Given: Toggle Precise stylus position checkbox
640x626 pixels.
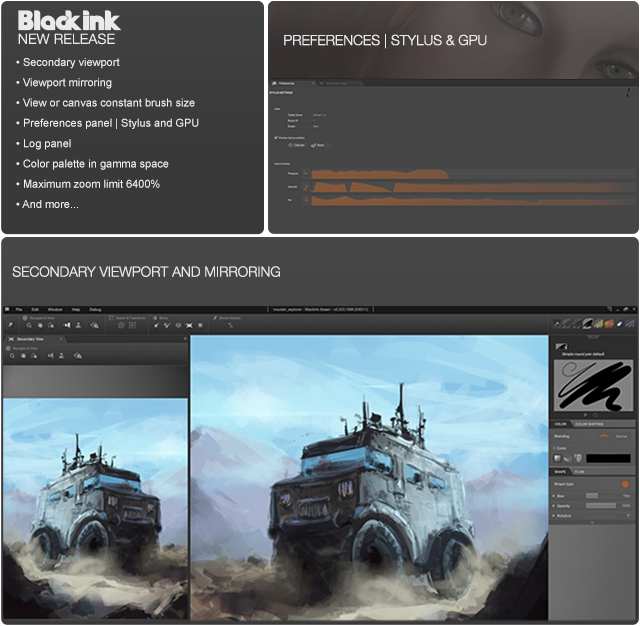Looking at the screenshot, I should point(276,138).
